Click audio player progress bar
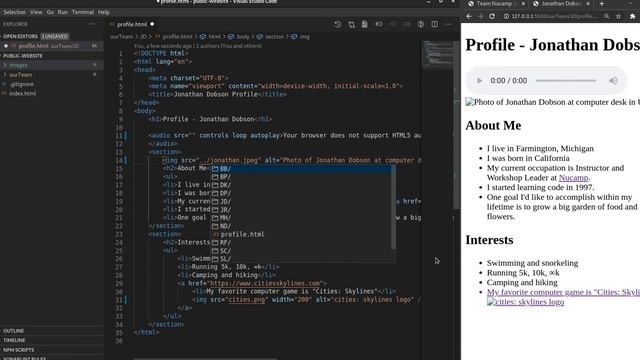The image size is (640, 360). [566, 81]
